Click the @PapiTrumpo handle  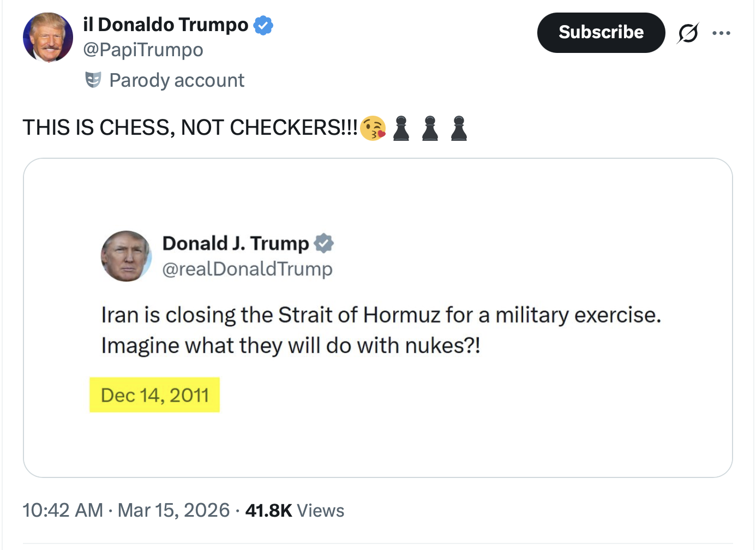pos(143,50)
